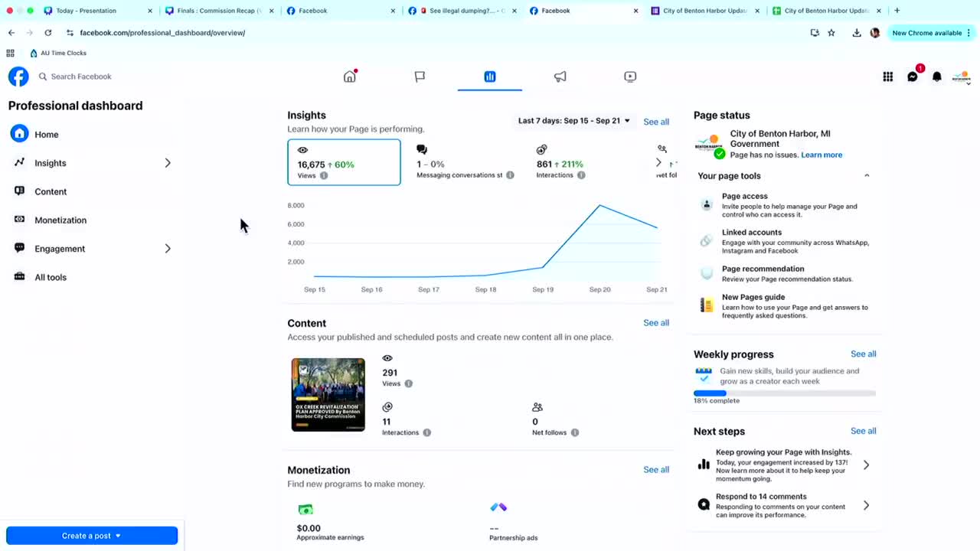Viewport: 980px width, 551px height.
Task: Open Keep growing your Page arrow
Action: click(x=866, y=465)
